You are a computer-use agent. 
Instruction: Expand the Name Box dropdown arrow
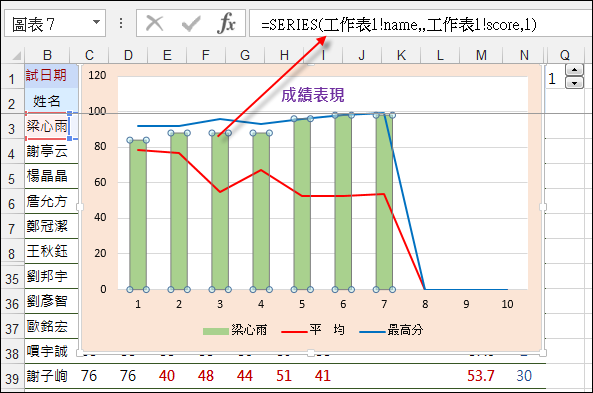[96, 23]
